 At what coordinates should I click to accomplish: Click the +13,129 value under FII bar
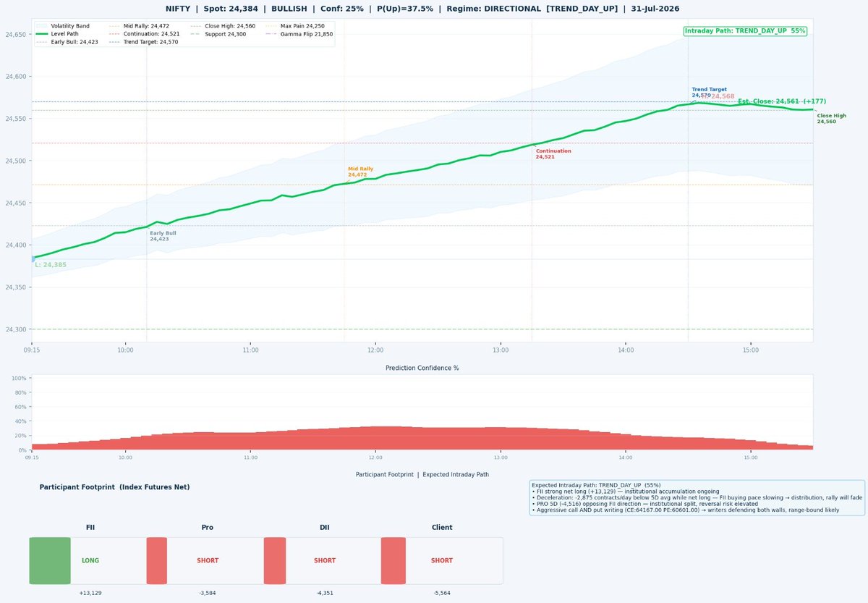coord(90,593)
